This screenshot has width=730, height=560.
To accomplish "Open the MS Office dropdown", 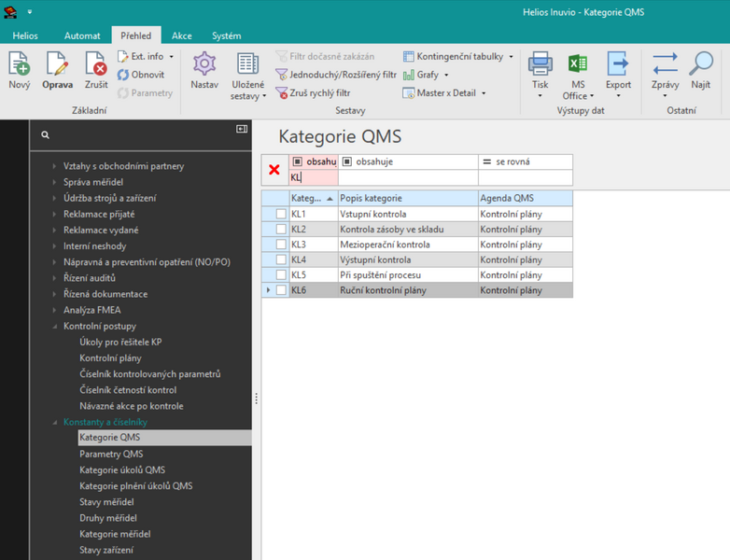I will point(578,76).
